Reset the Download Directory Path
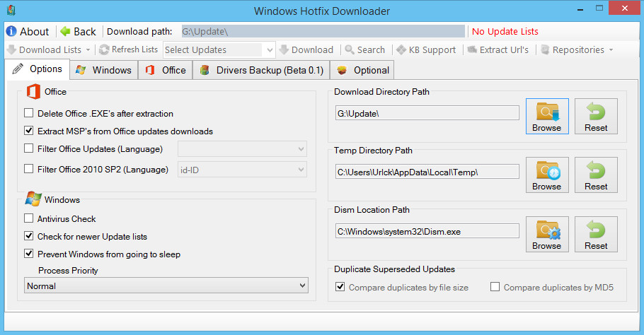Screen dimensions: 644x335 pos(596,116)
